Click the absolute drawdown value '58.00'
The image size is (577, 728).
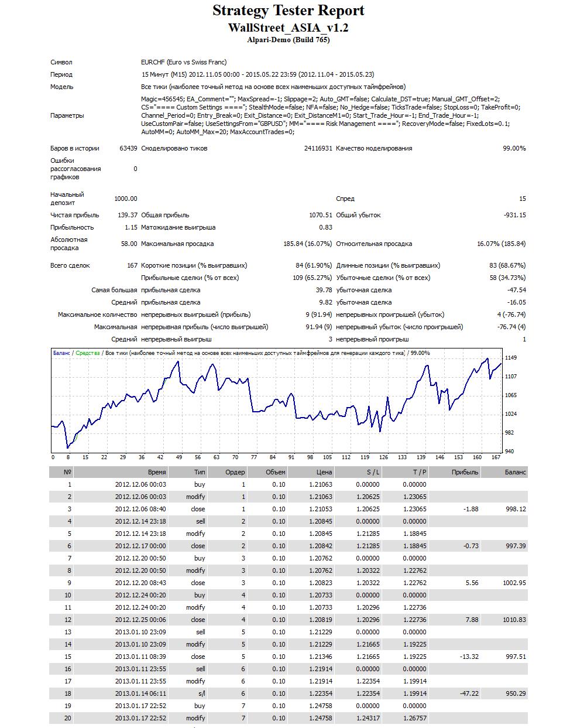tap(129, 244)
